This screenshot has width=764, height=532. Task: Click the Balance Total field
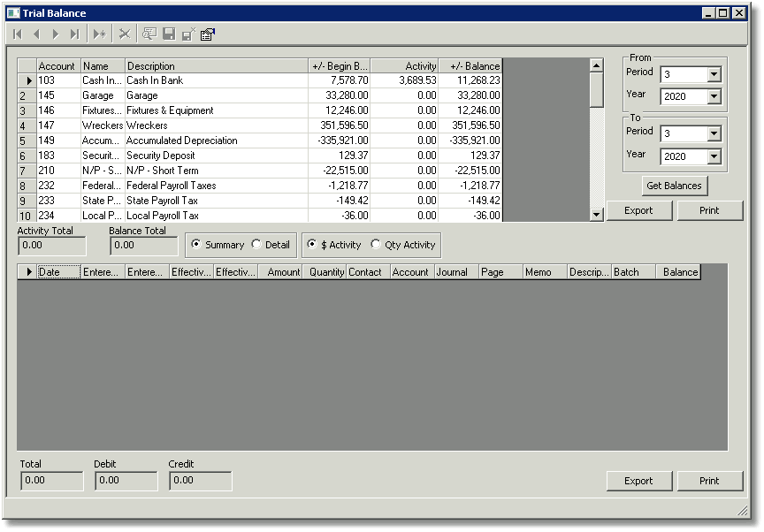pos(144,246)
